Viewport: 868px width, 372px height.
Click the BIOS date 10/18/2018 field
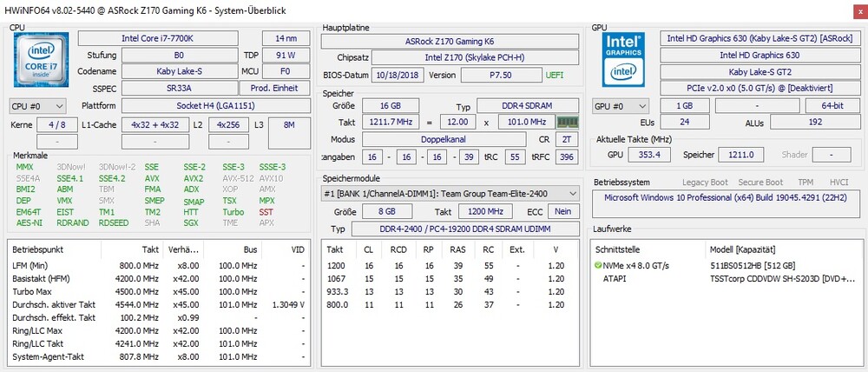398,76
